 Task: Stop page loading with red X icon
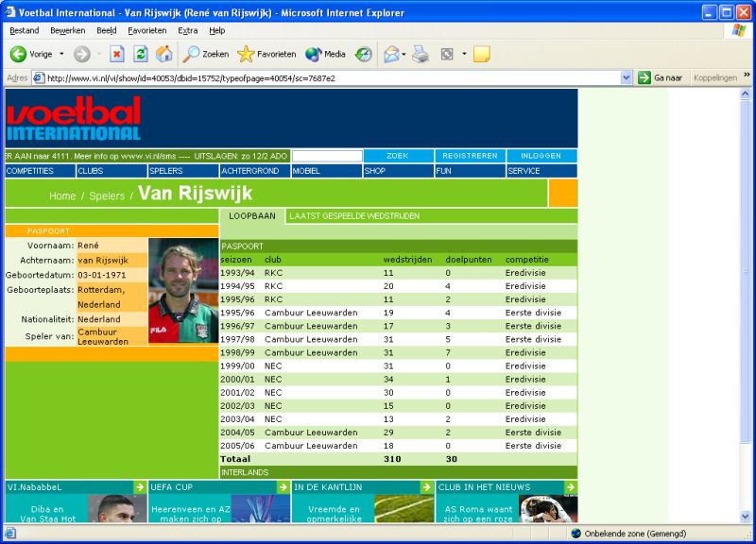click(116, 54)
